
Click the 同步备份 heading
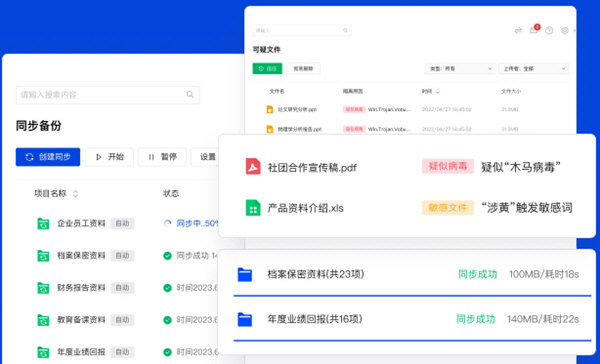(39, 126)
